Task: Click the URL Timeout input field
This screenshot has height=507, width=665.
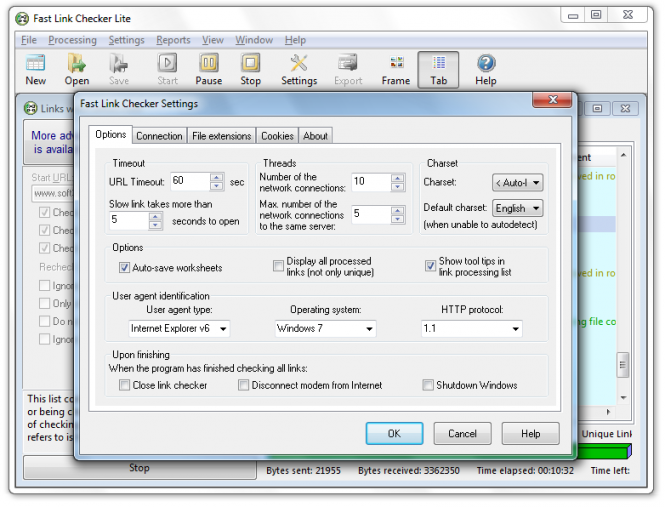Action: [x=190, y=182]
